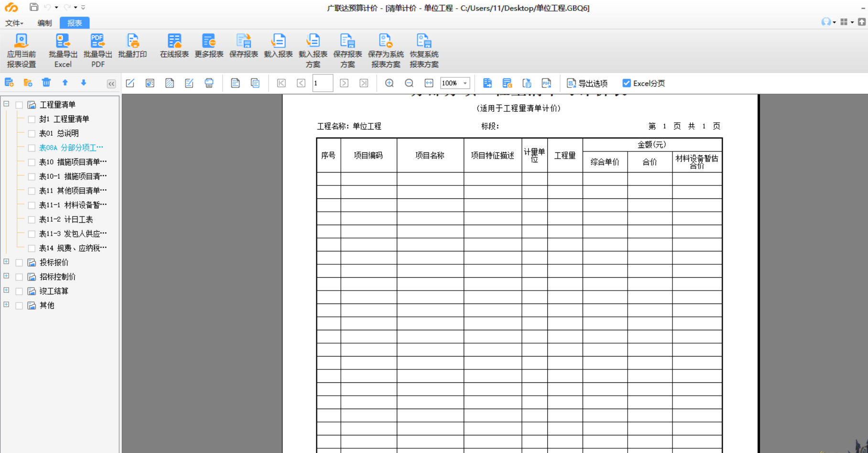The height and width of the screenshot is (453, 868).
Task: Click the save icon in the title bar
Action: click(x=34, y=7)
